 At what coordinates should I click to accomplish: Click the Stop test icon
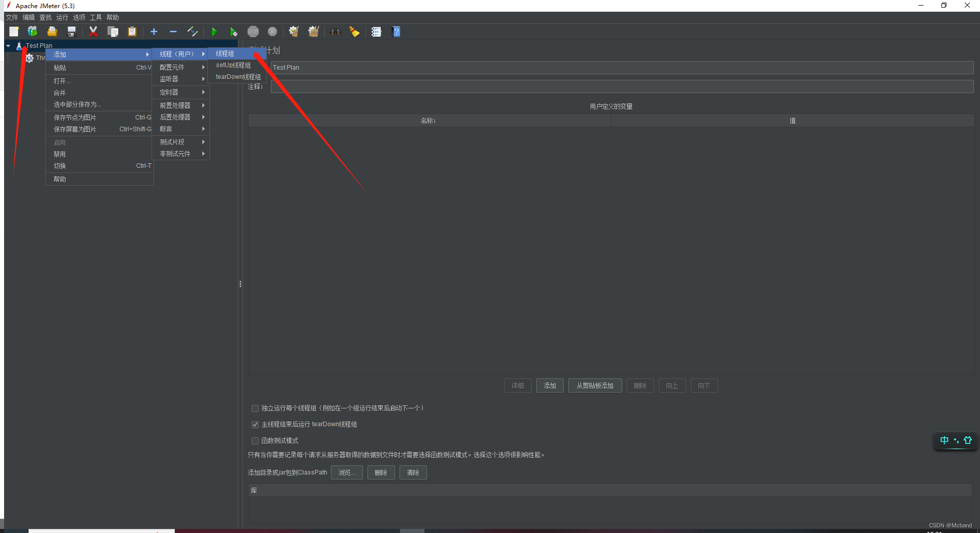(x=253, y=32)
